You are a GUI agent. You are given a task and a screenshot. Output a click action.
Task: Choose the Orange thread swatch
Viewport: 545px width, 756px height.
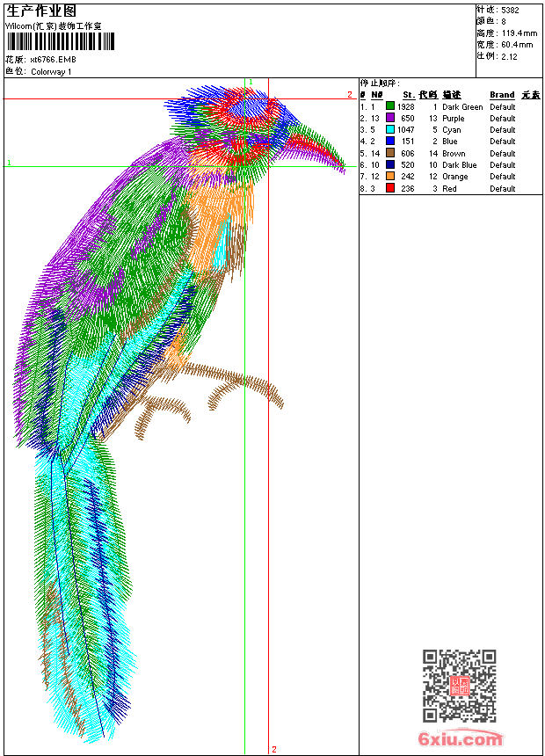(x=390, y=177)
